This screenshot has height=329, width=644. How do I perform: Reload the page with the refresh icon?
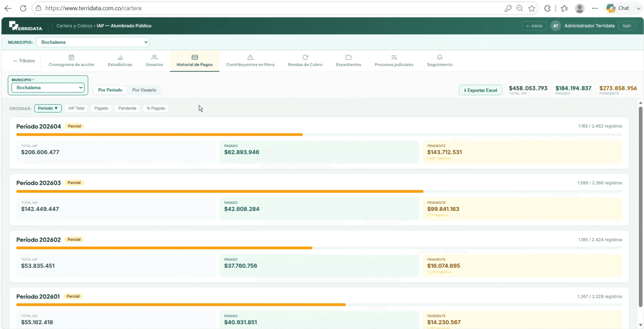(23, 8)
